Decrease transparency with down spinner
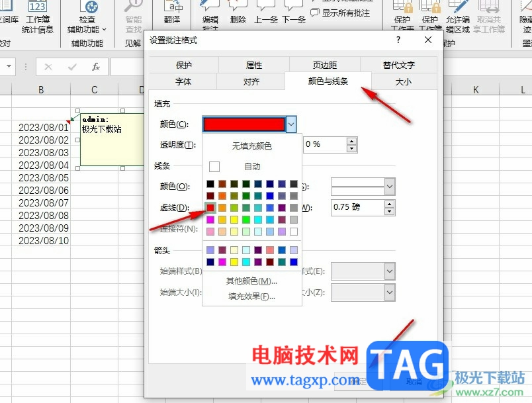 coord(352,149)
